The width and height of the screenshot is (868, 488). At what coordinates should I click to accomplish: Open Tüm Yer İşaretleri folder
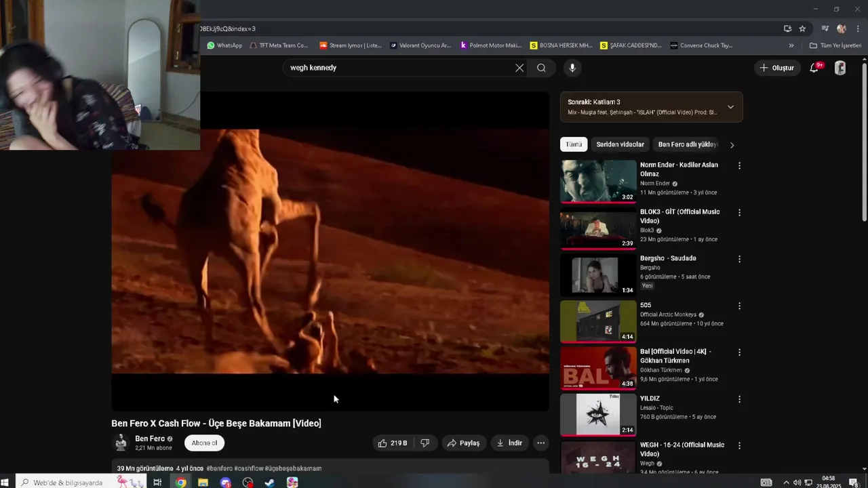click(x=835, y=45)
